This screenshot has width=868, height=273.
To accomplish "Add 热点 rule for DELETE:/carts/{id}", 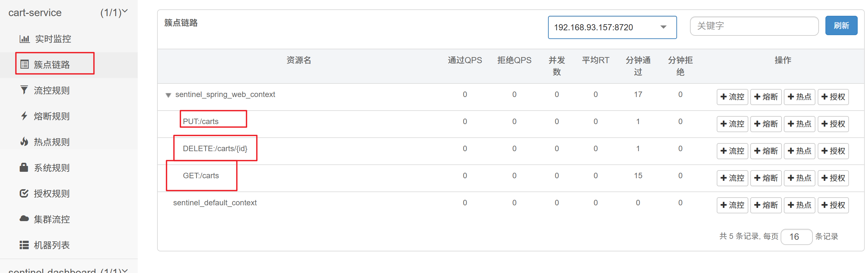I will click(800, 151).
